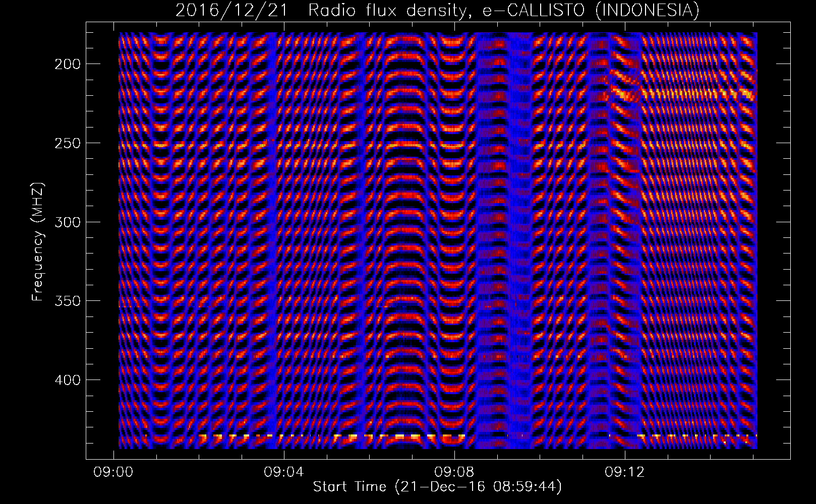816x504 pixels.
Task: Click the 'e-CALLISTO (INDONESIA)' title text
Action: coord(591,11)
